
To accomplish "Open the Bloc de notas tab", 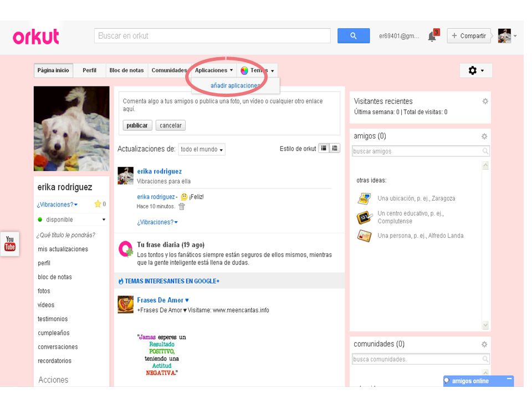I will [126, 70].
